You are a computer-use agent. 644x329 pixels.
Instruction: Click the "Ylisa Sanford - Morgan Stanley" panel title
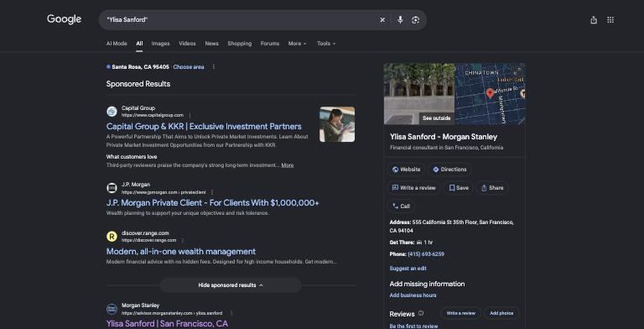[x=444, y=137]
